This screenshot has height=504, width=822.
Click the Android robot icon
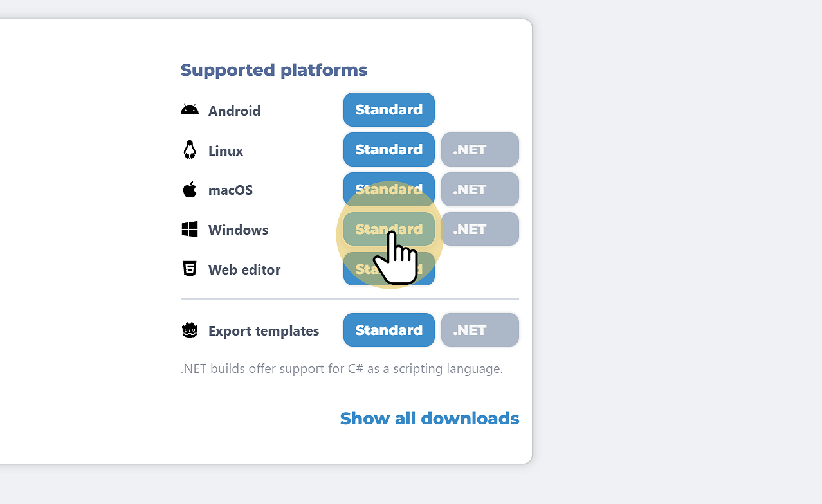[190, 110]
